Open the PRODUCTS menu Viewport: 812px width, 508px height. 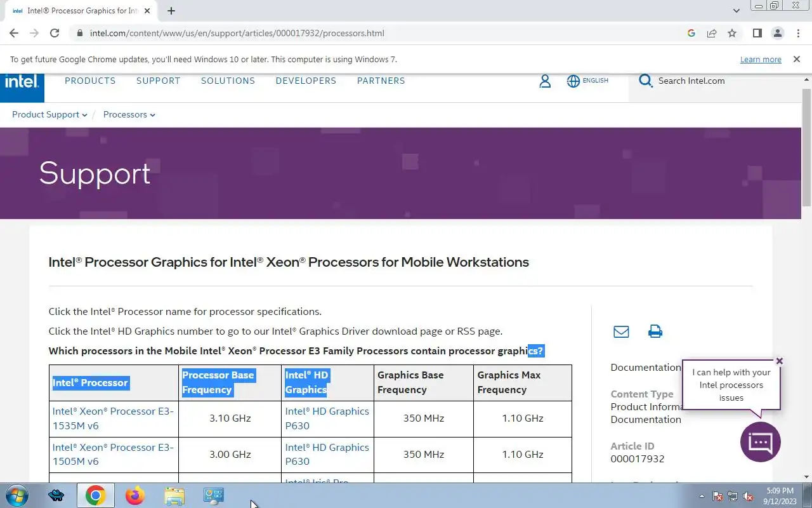[x=90, y=81]
